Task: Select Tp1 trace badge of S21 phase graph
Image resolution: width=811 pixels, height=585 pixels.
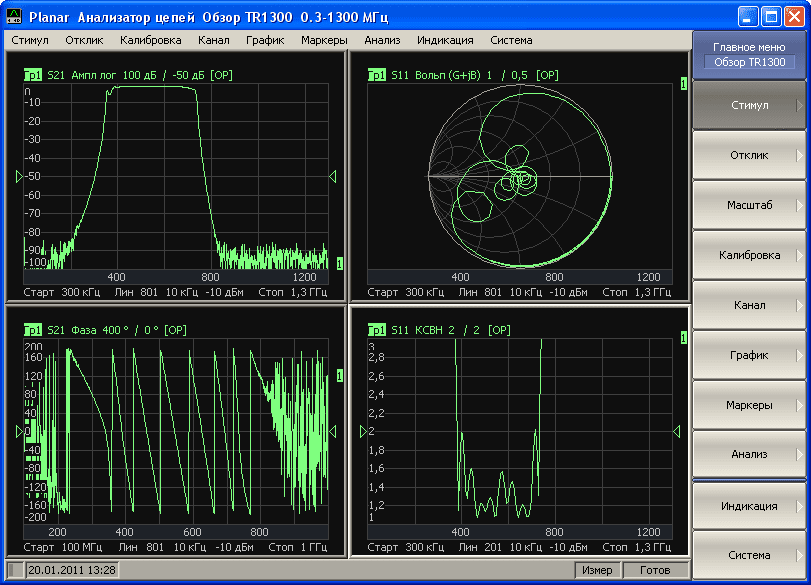Action: (32, 330)
